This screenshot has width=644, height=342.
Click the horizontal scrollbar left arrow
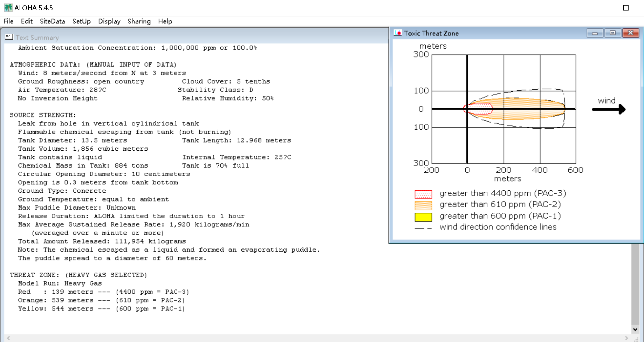coord(8,338)
